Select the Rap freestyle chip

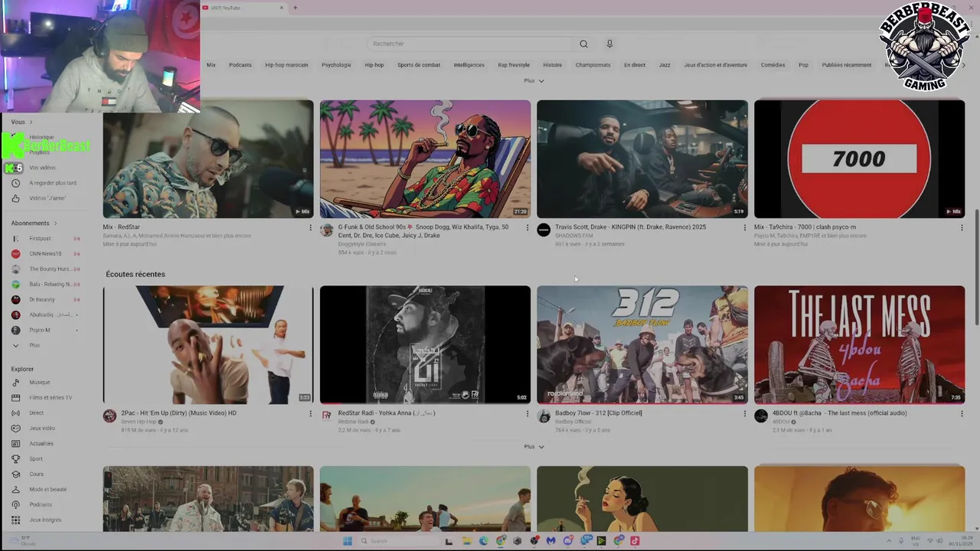pos(514,65)
